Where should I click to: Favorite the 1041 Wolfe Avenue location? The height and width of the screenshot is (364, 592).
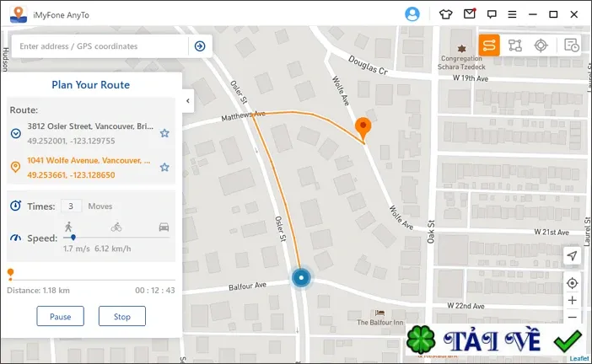(x=164, y=167)
